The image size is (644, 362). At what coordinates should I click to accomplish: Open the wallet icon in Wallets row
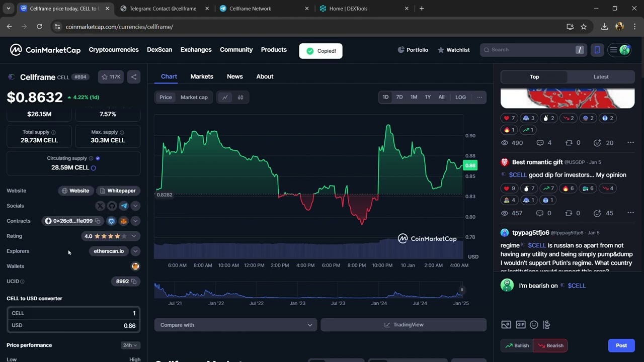coord(135,266)
